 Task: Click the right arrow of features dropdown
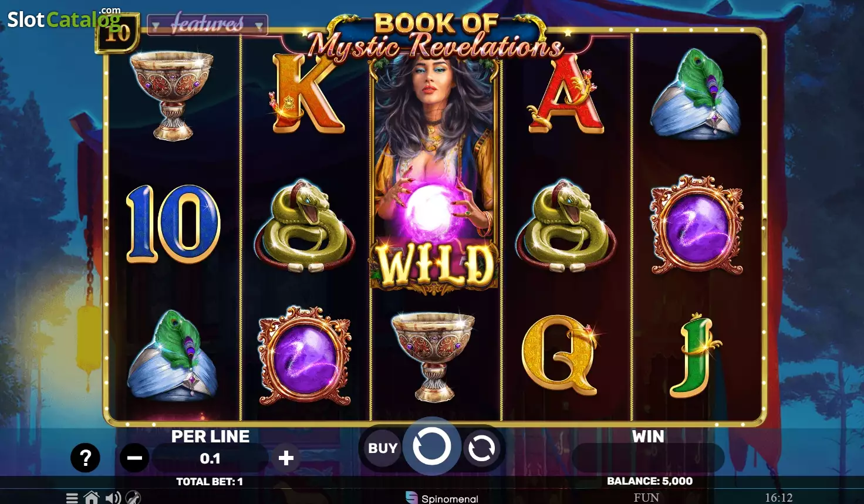[259, 26]
